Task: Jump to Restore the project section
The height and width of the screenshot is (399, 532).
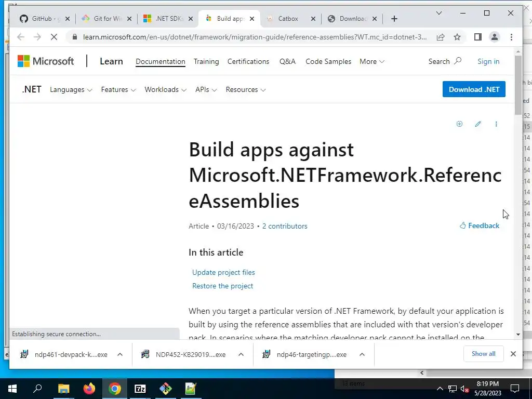Action: click(x=222, y=286)
